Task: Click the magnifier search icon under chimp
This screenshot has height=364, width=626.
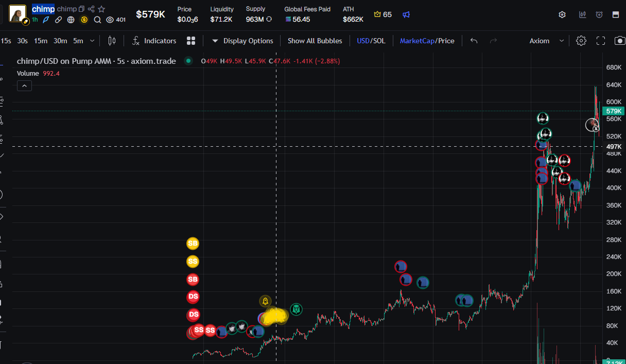Action: pyautogui.click(x=97, y=20)
